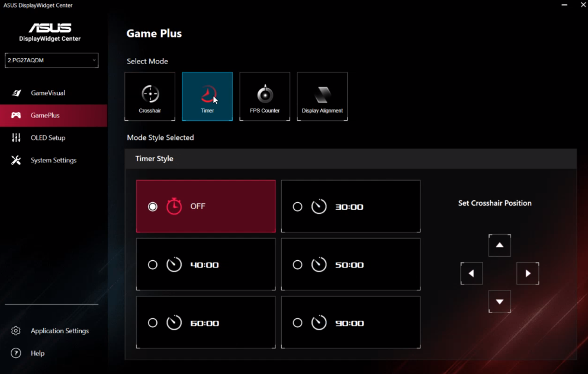Click the GameVisual sidebar icon
Image resolution: width=588 pixels, height=374 pixels.
point(16,92)
